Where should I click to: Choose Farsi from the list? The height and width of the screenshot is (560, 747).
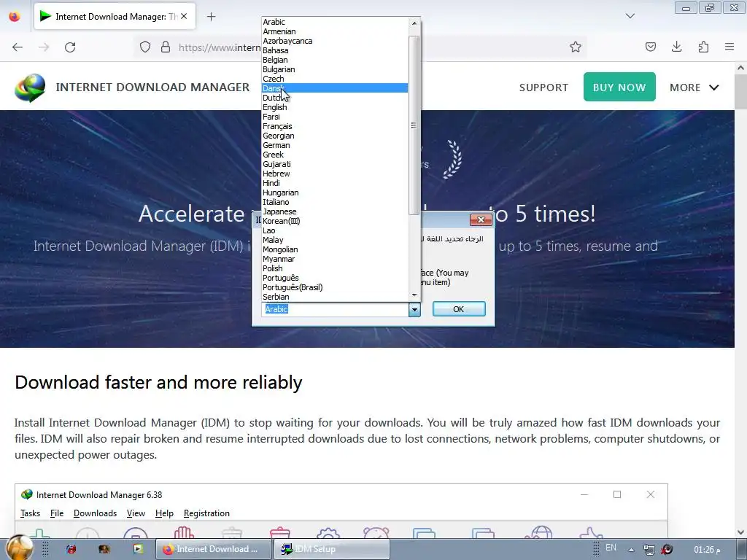(x=335, y=117)
